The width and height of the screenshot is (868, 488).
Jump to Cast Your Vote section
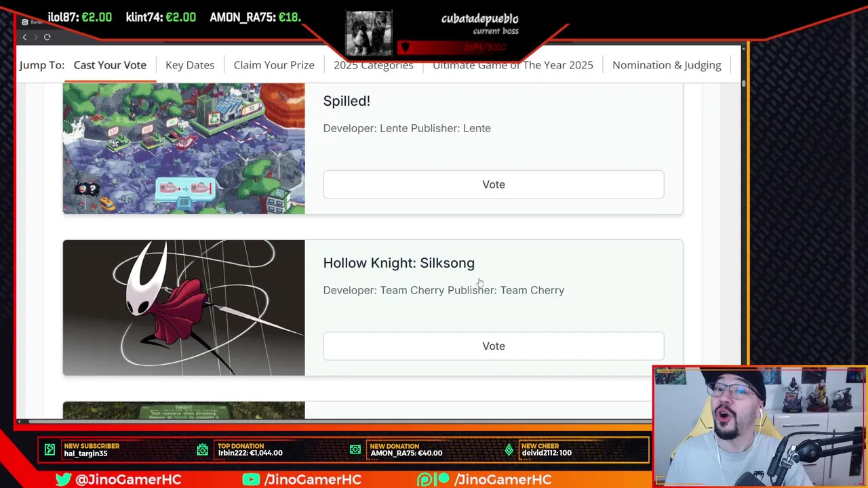[110, 65]
